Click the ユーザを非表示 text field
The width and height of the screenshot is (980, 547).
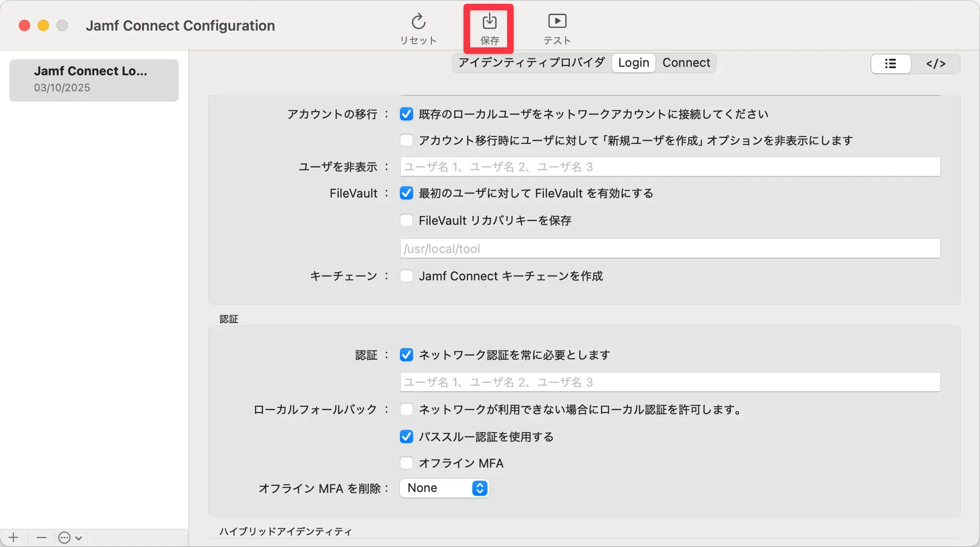pos(670,167)
